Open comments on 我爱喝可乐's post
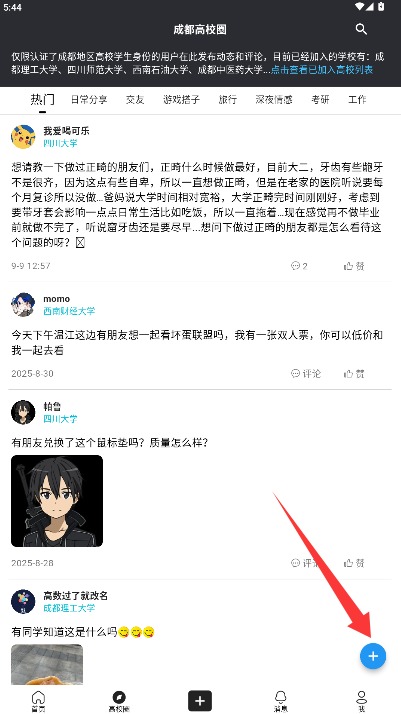 pyautogui.click(x=299, y=266)
